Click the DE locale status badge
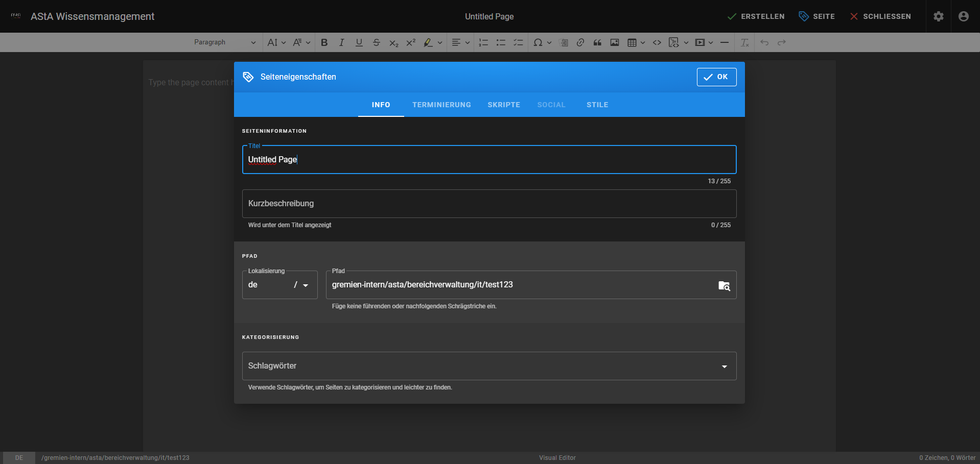Image resolution: width=980 pixels, height=464 pixels. [19, 458]
